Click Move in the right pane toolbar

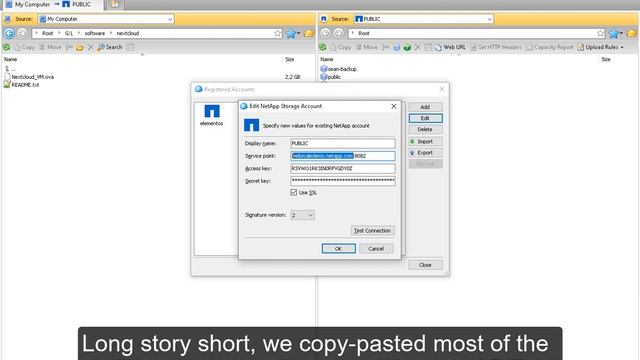367,47
